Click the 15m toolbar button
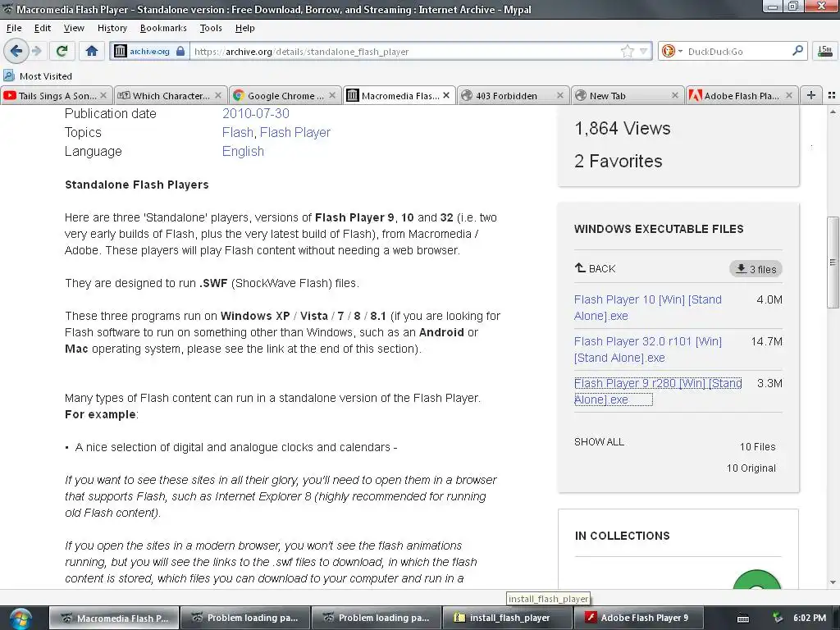 825,52
